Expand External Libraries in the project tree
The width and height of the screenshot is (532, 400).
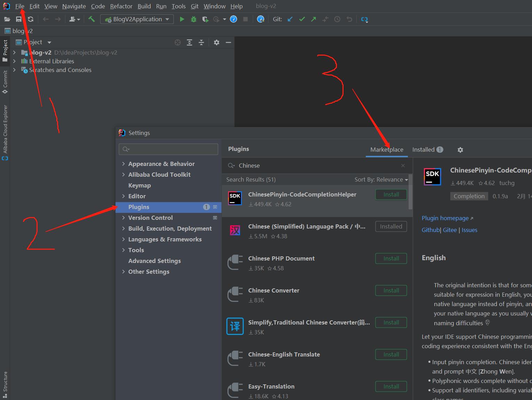tap(14, 61)
